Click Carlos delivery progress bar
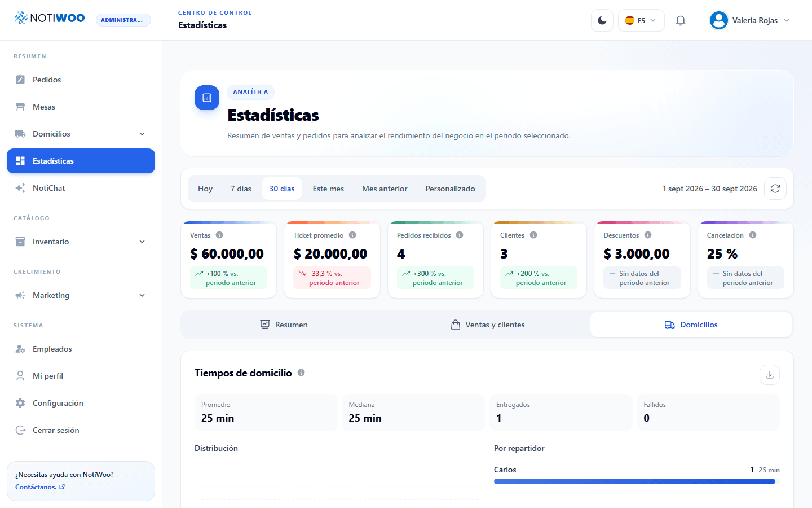 637,481
